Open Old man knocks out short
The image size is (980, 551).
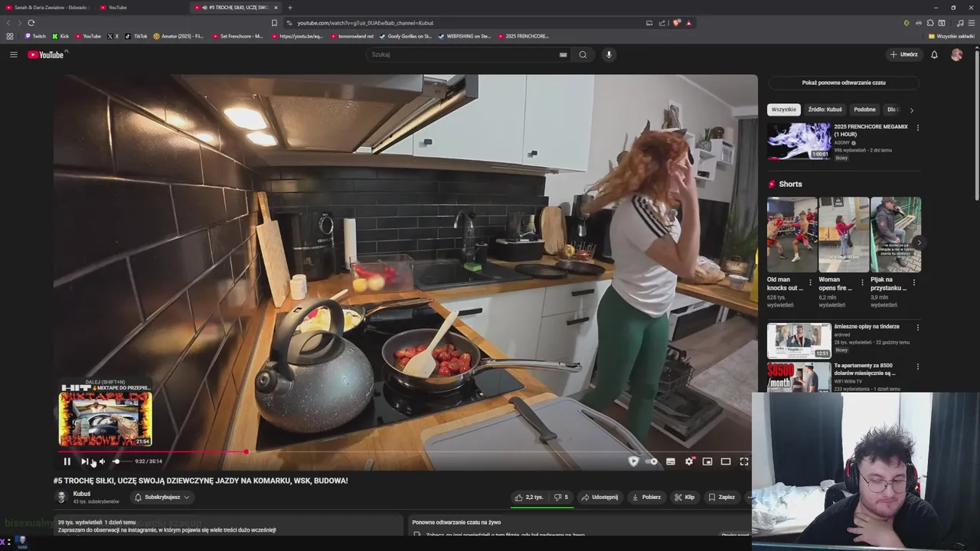(792, 234)
